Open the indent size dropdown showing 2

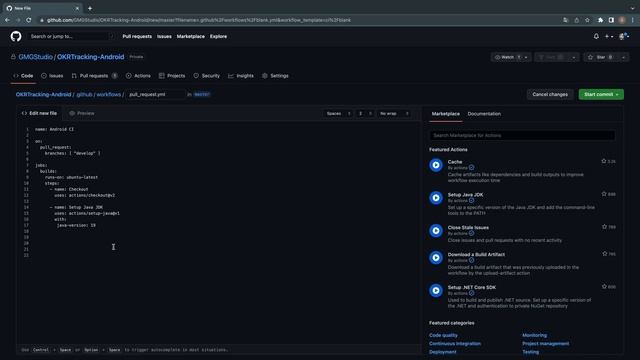click(x=365, y=113)
